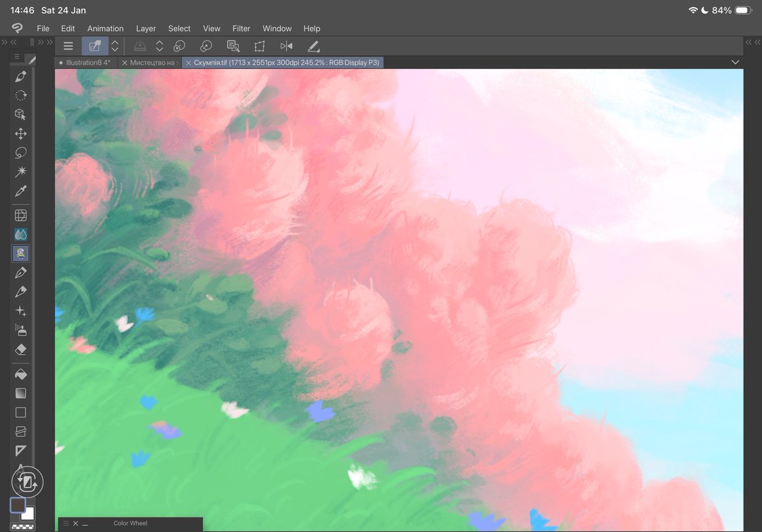The image size is (762, 532).
Task: Select the Gradient tool
Action: [20, 394]
